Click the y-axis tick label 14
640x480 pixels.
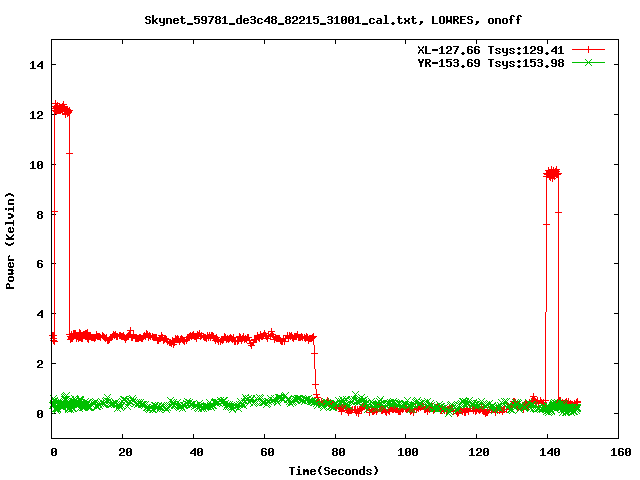(36, 65)
